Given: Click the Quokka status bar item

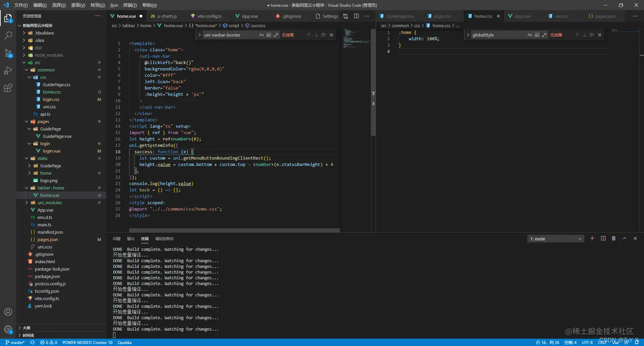Looking at the screenshot, I should [x=124, y=343].
